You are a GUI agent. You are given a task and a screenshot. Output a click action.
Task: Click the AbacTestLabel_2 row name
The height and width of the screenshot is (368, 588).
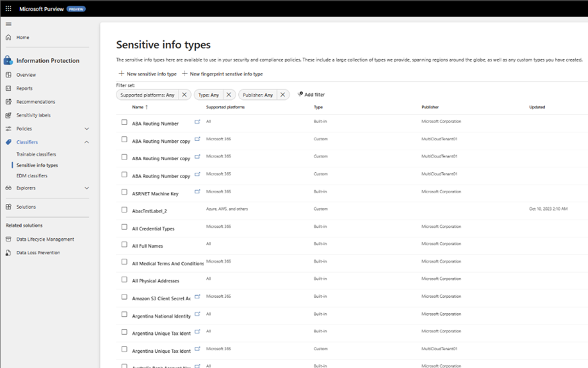[x=149, y=211]
